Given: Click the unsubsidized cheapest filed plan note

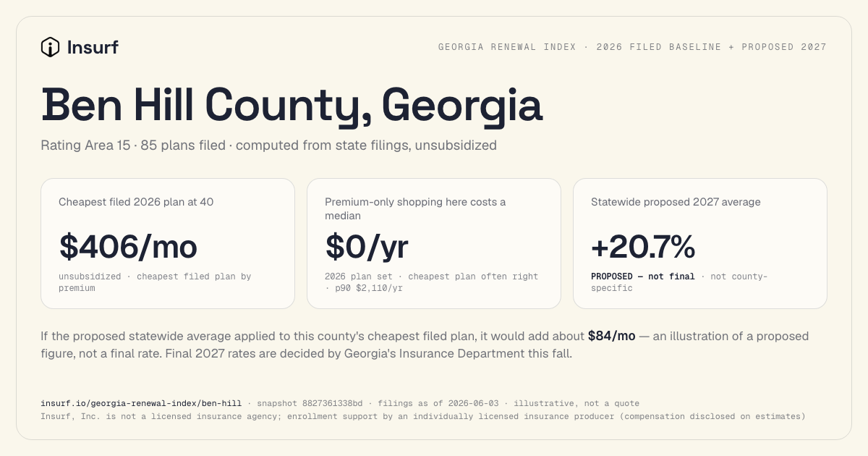Looking at the screenshot, I should (x=155, y=282).
